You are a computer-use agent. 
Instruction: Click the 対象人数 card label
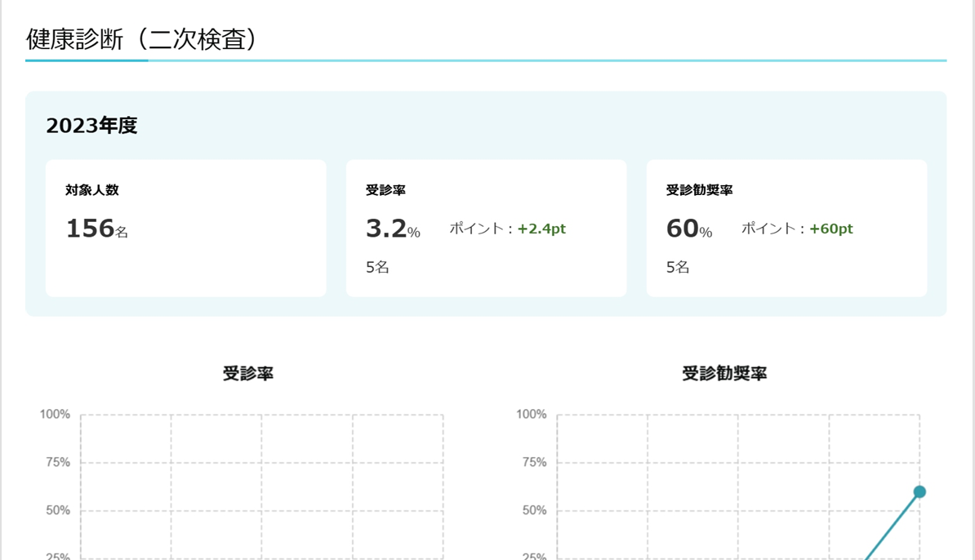pos(92,190)
